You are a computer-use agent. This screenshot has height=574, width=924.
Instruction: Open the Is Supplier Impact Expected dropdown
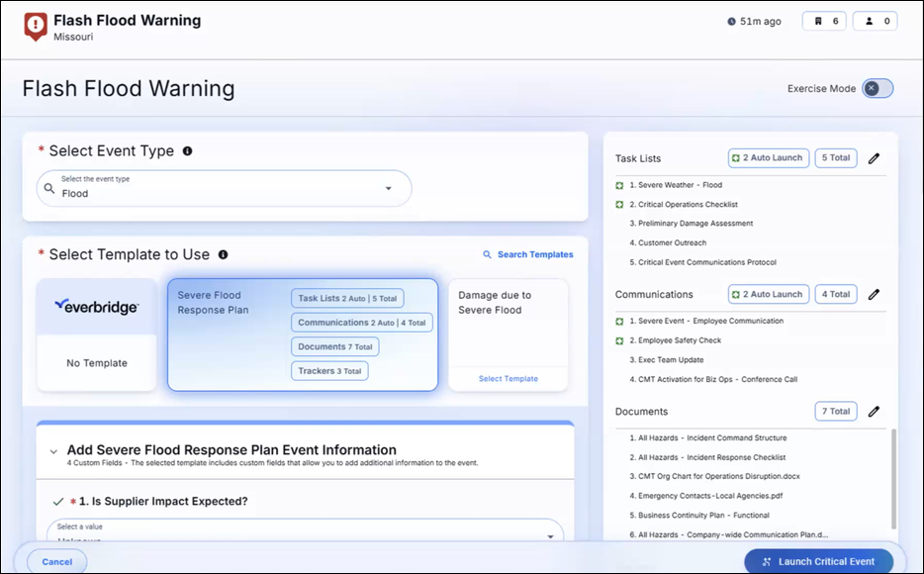[306, 531]
